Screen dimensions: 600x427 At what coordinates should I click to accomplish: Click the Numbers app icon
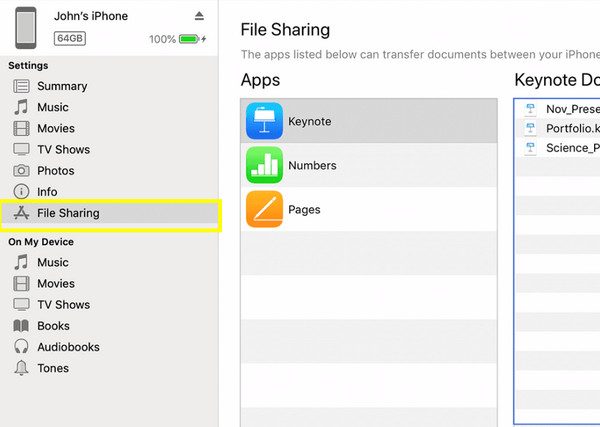(x=264, y=165)
